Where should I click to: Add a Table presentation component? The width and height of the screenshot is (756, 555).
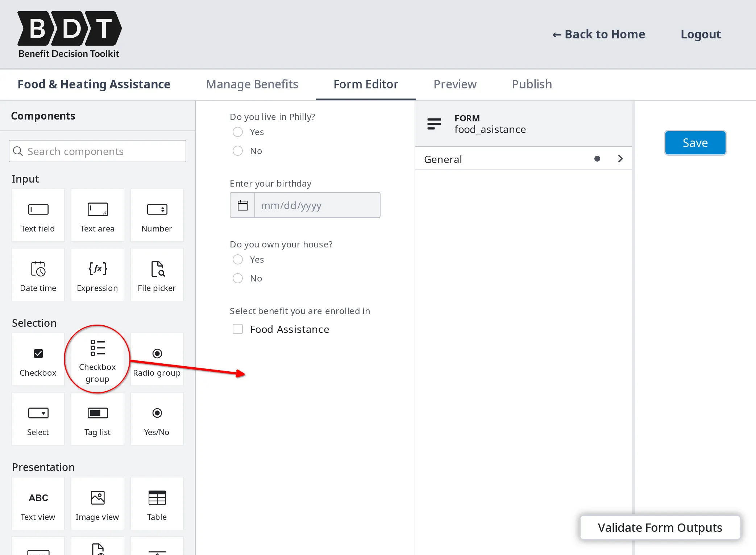pyautogui.click(x=157, y=504)
